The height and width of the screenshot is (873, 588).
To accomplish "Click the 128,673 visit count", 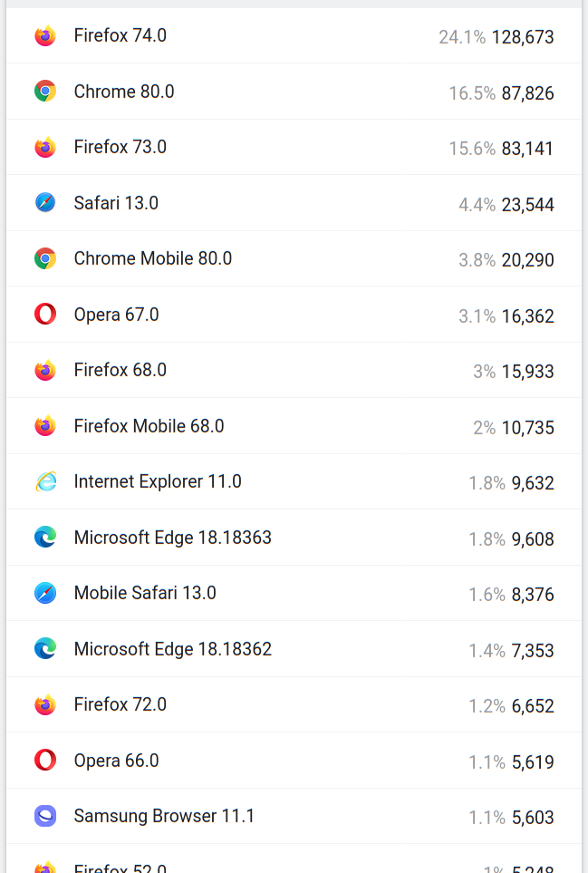I will (x=522, y=37).
